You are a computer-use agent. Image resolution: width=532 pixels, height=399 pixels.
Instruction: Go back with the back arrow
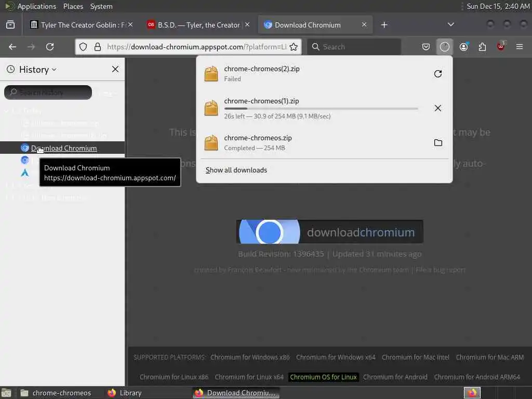[12, 47]
